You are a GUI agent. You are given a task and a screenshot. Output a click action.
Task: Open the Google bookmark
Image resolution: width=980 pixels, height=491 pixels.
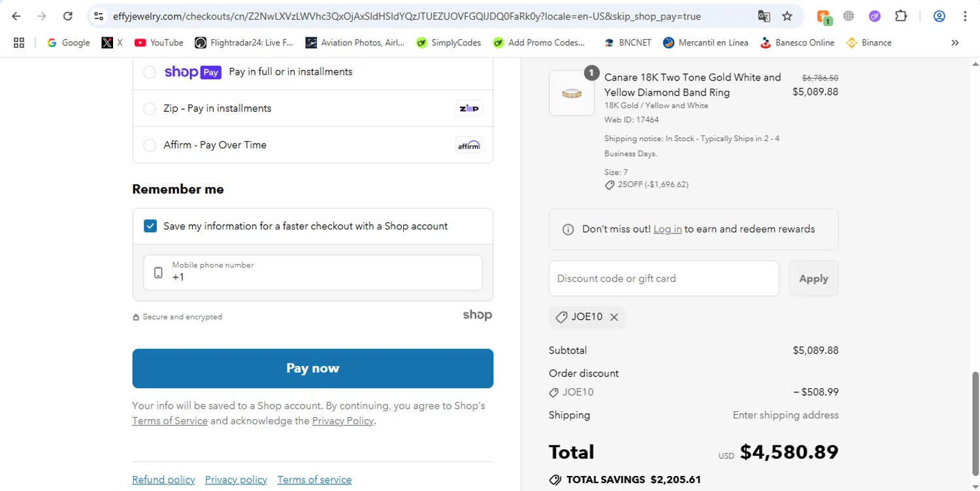tap(69, 42)
